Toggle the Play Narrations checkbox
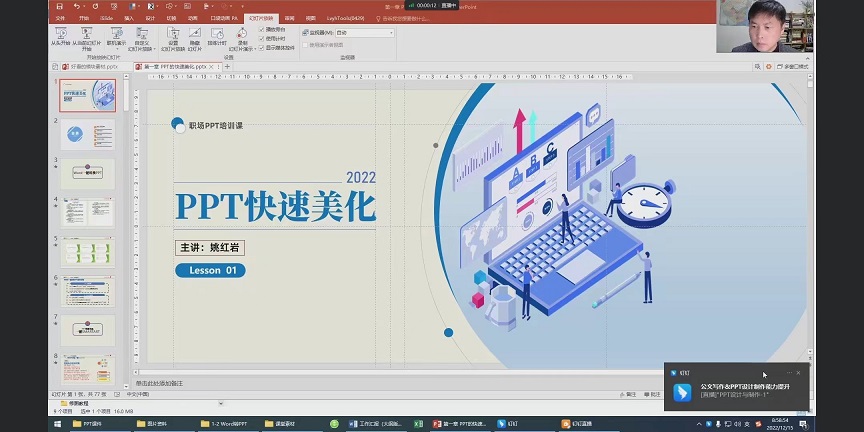864x432 pixels. 262,30
